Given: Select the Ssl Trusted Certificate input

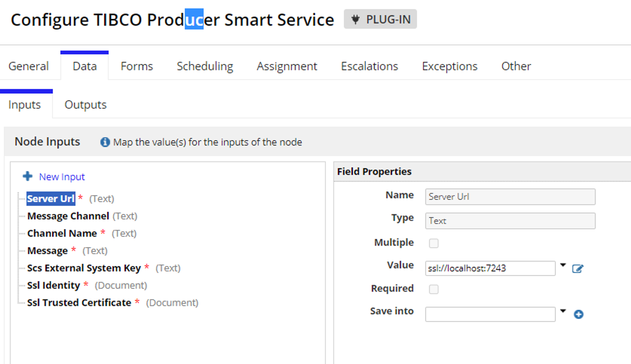Looking at the screenshot, I should coord(79,303).
